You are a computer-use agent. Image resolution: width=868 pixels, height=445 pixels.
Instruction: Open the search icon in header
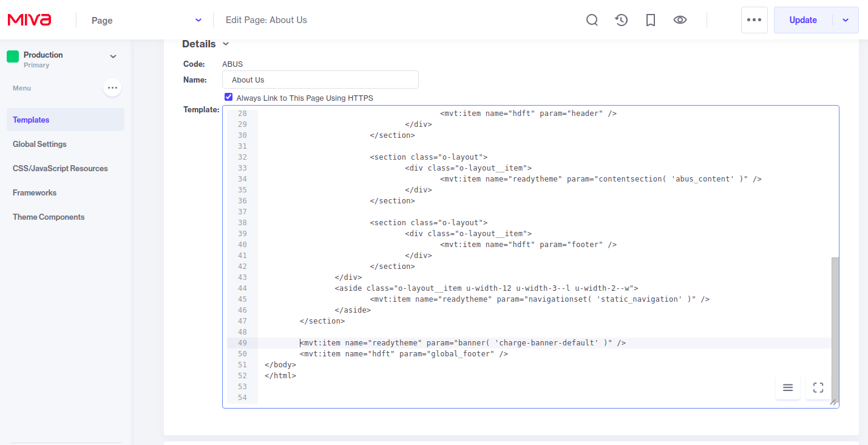coord(592,20)
